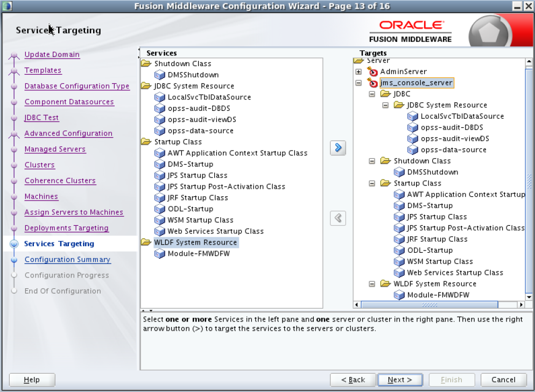Click the Cancel button
The height and width of the screenshot is (392, 535).
click(503, 380)
